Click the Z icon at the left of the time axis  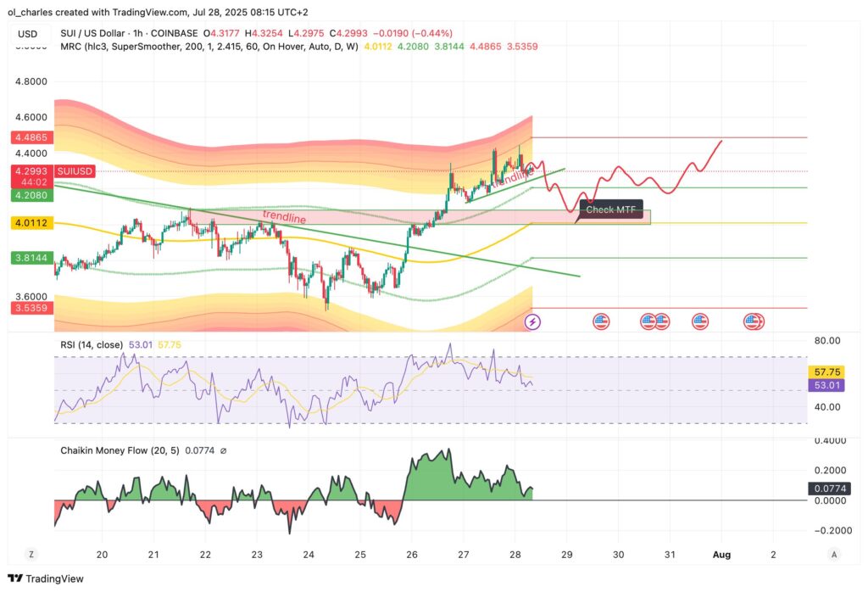(x=31, y=553)
